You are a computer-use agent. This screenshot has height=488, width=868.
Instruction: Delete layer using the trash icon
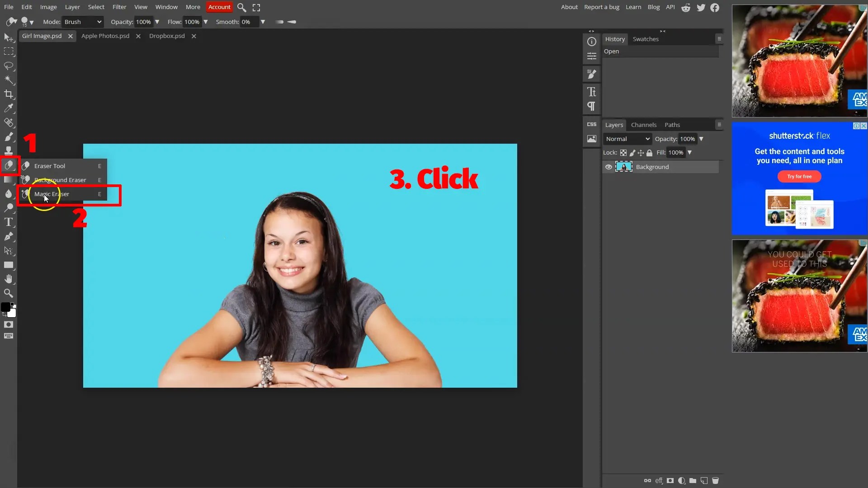(x=716, y=481)
